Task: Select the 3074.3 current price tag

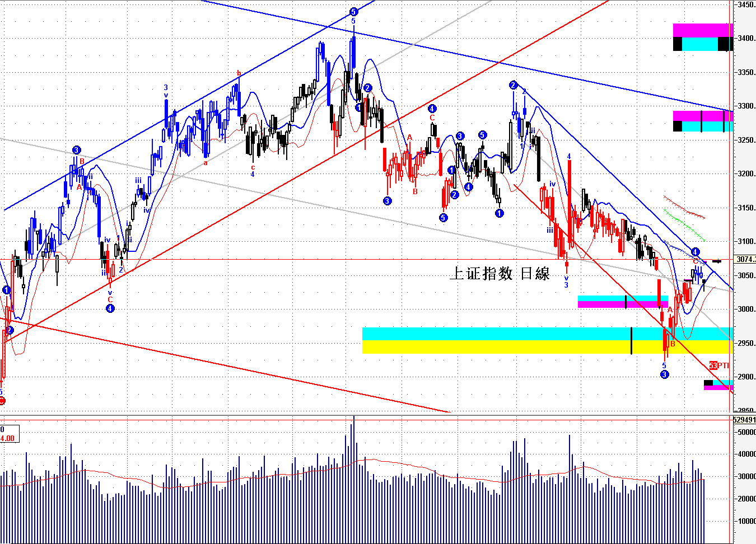Action: click(745, 259)
